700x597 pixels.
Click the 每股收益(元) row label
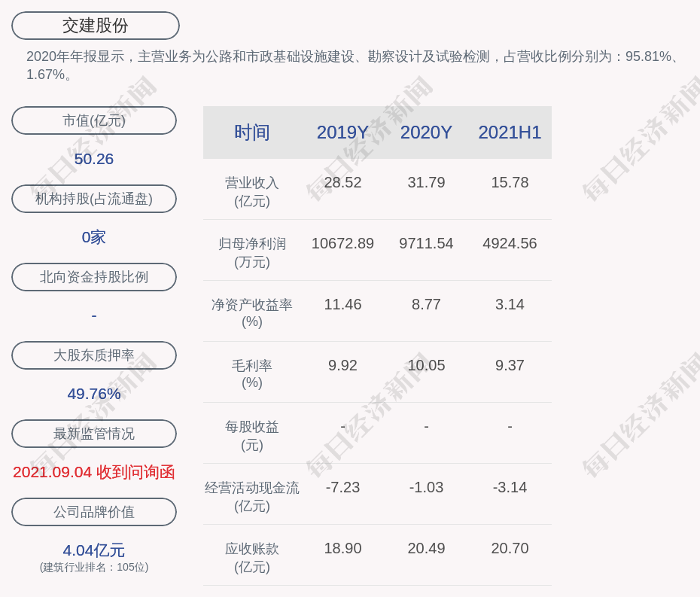coord(252,436)
